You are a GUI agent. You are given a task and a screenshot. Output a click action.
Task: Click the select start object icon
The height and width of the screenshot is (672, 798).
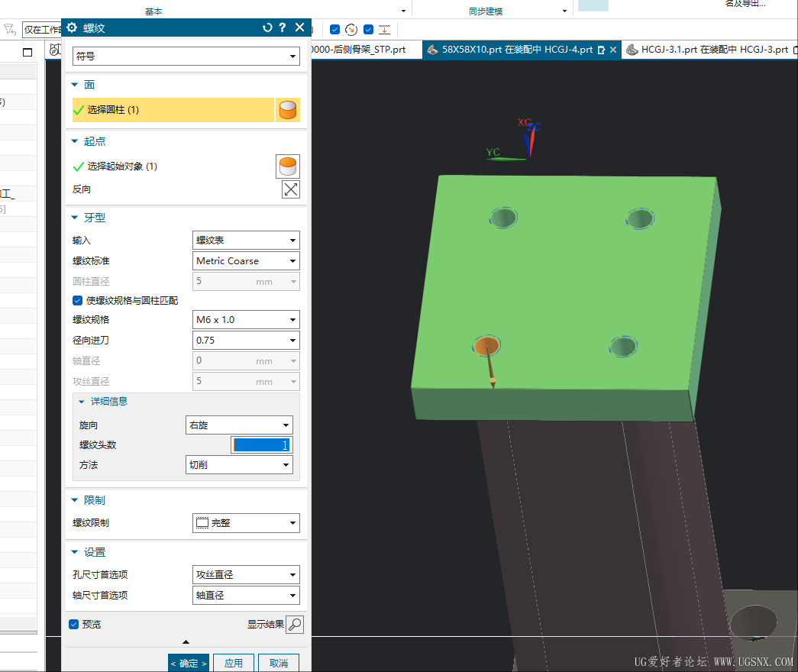point(288,166)
